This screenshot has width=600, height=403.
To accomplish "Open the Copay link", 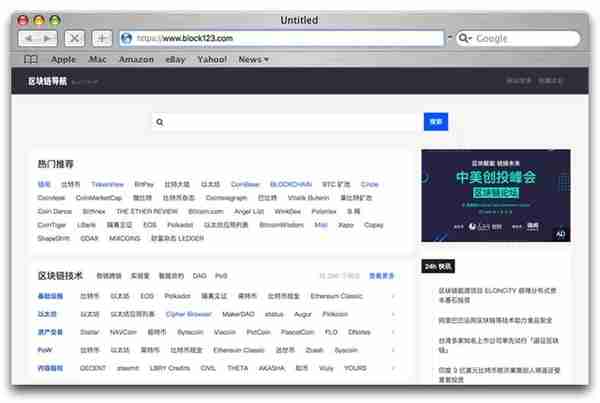I will [x=373, y=225].
